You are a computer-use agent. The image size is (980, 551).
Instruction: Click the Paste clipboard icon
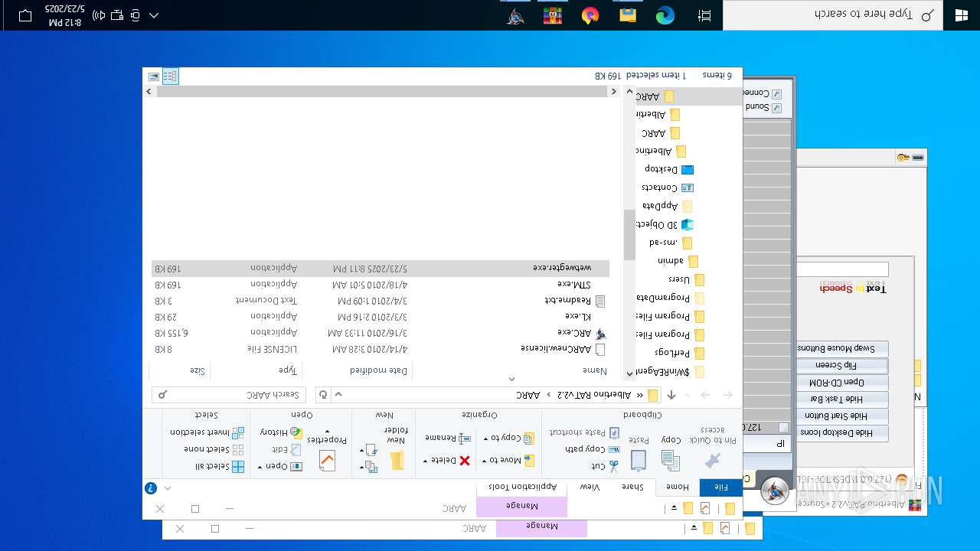[638, 460]
